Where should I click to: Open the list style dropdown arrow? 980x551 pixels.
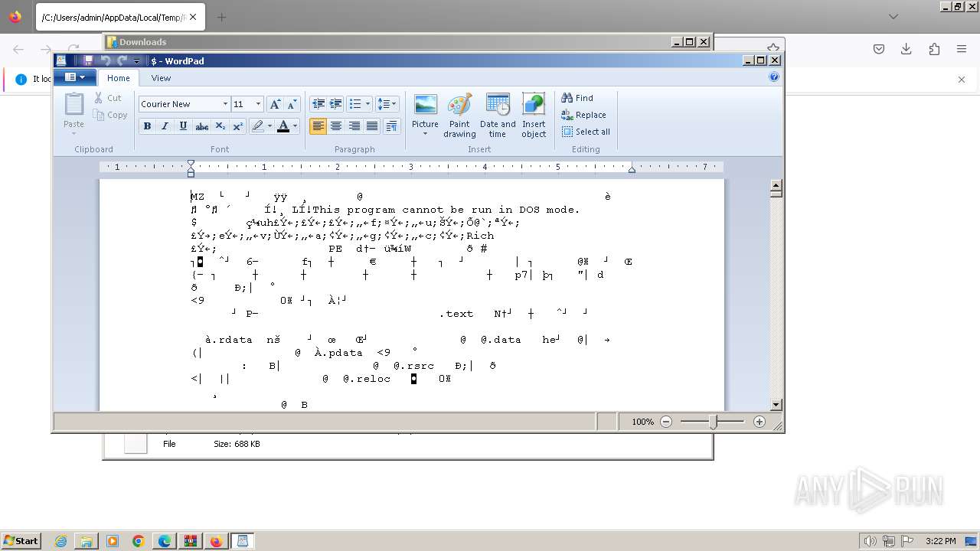367,104
